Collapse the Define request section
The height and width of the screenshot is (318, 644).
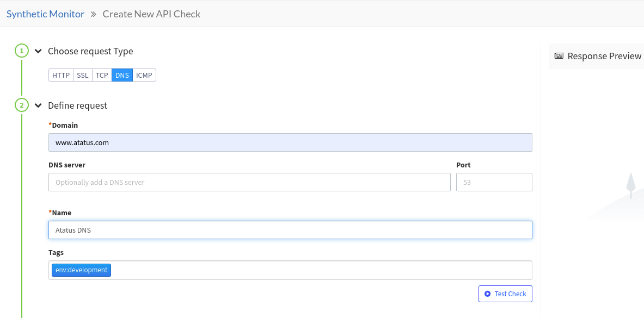coord(38,105)
